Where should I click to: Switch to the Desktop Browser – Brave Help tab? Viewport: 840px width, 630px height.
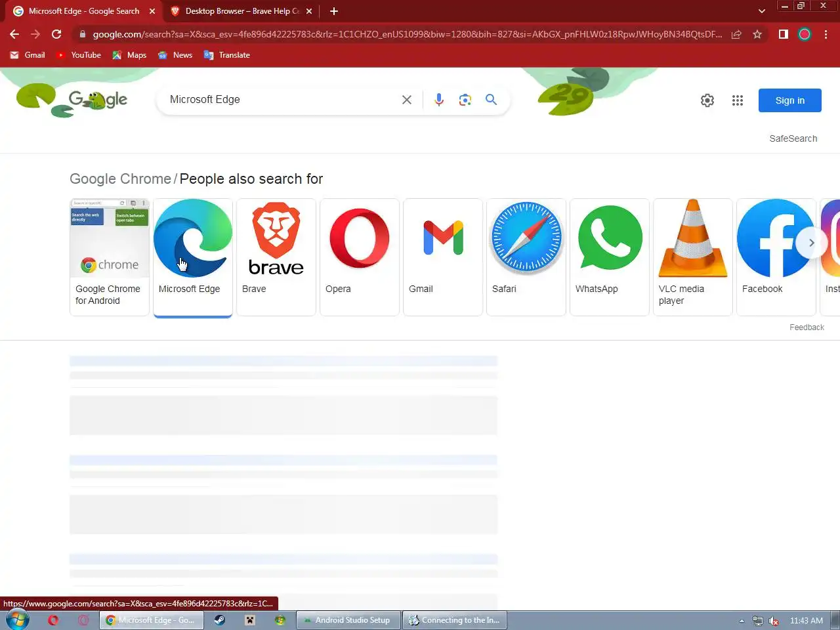[x=241, y=11]
